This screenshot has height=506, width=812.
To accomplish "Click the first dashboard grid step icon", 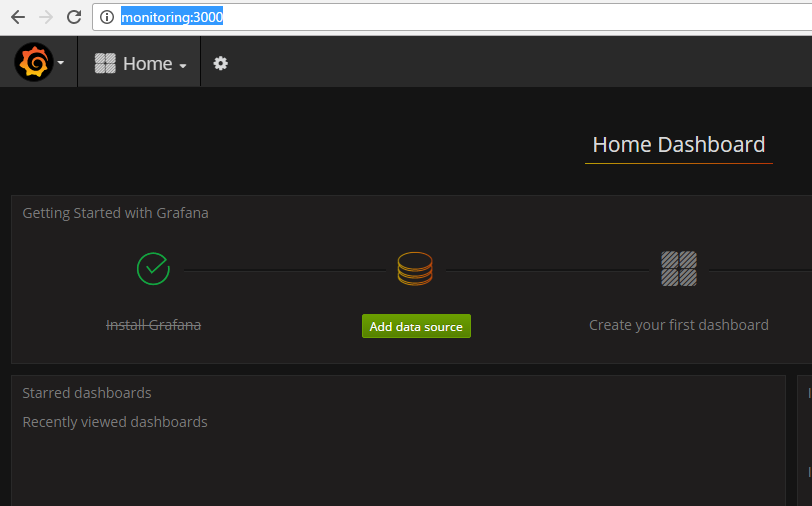I will (x=679, y=269).
